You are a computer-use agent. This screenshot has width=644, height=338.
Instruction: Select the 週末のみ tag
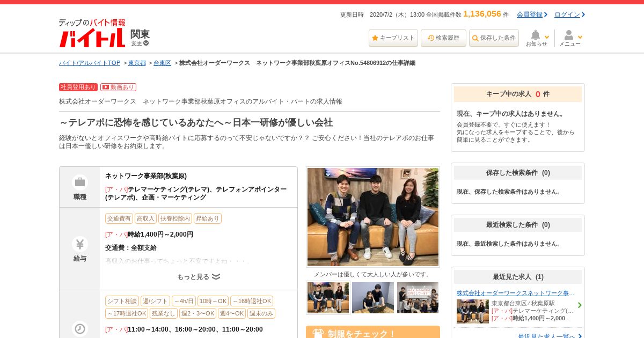(261, 313)
